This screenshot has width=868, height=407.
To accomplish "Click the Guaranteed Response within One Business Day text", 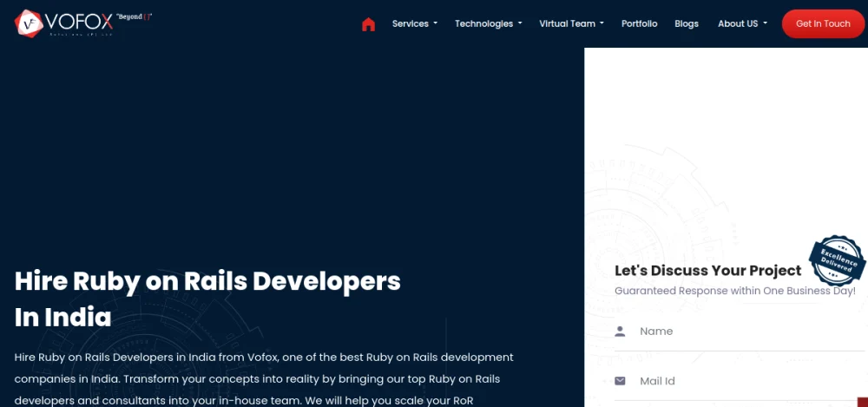I will (735, 291).
